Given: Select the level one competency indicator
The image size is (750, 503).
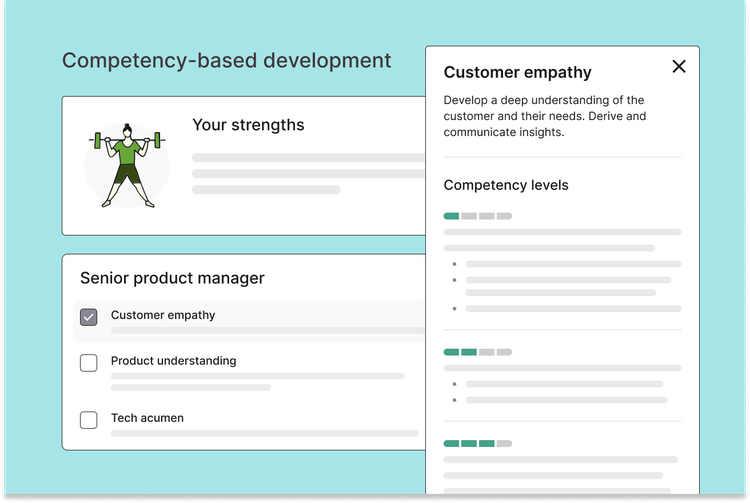Looking at the screenshot, I should pyautogui.click(x=477, y=216).
